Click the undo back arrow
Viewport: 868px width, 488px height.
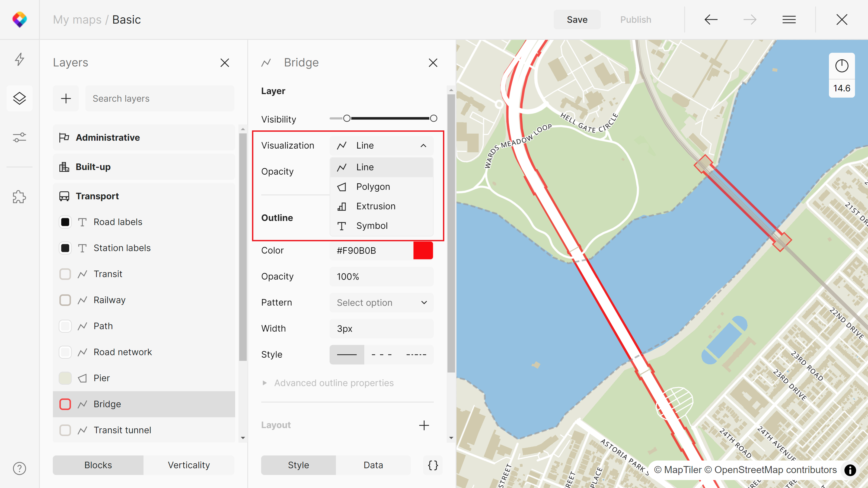coord(711,20)
